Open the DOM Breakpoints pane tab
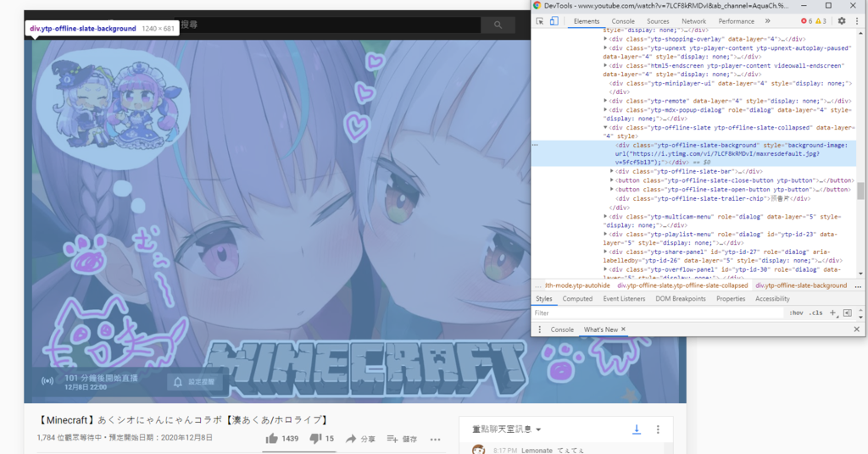Screen dimensions: 868x454 (681, 299)
